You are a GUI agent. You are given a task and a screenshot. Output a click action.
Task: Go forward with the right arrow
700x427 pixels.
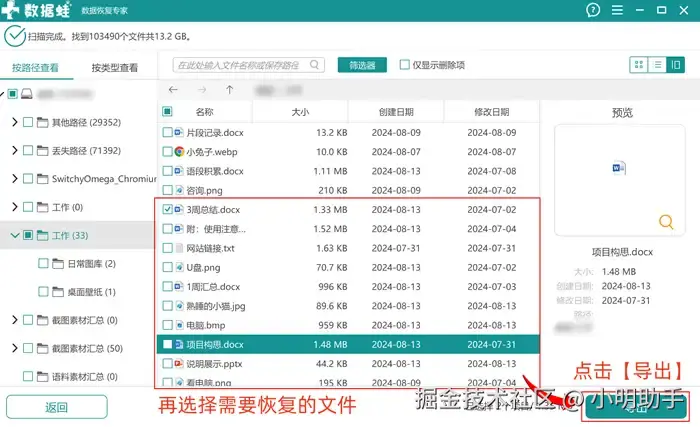[202, 90]
